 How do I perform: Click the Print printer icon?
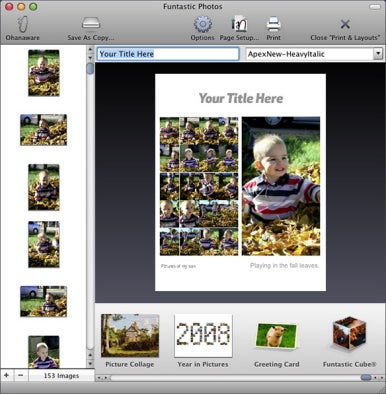[x=273, y=24]
